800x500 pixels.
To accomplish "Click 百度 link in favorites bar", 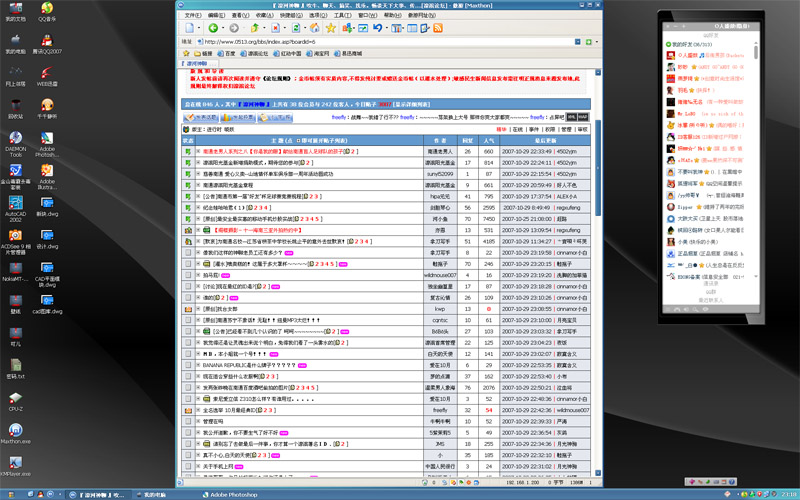I will click(x=228, y=52).
